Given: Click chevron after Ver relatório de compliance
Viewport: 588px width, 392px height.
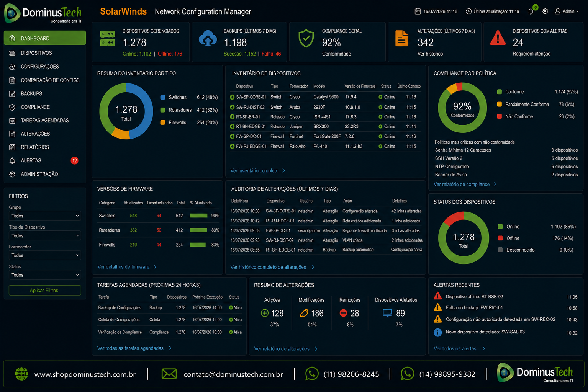Looking at the screenshot, I should point(495,184).
